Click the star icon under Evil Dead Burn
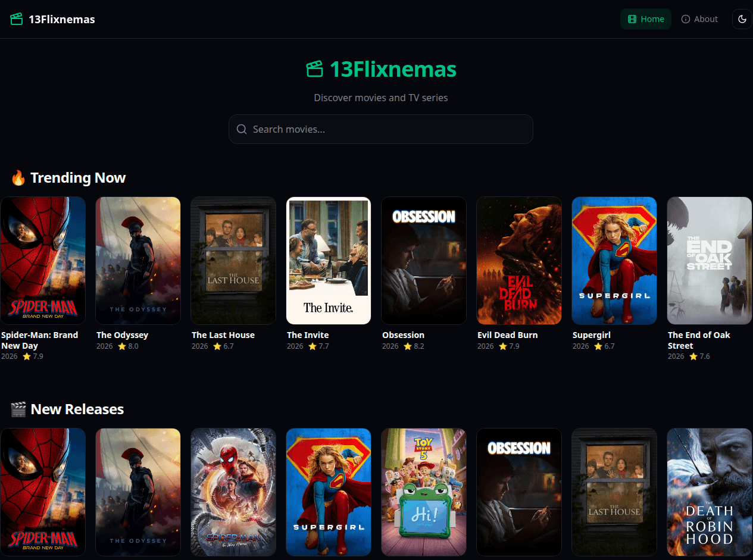The height and width of the screenshot is (560, 753). point(503,346)
